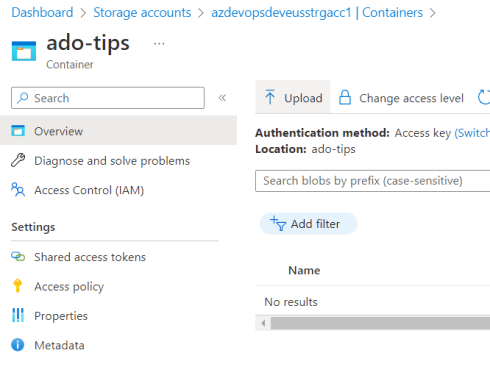The image size is (490, 378).
Task: Select Overview in the sidebar
Action: [x=118, y=131]
